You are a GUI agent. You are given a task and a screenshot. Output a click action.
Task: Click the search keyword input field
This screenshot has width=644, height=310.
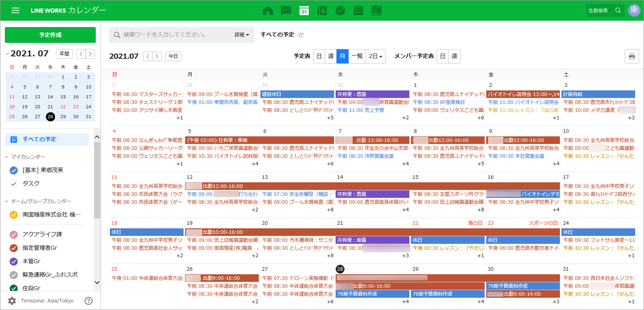tap(174, 35)
